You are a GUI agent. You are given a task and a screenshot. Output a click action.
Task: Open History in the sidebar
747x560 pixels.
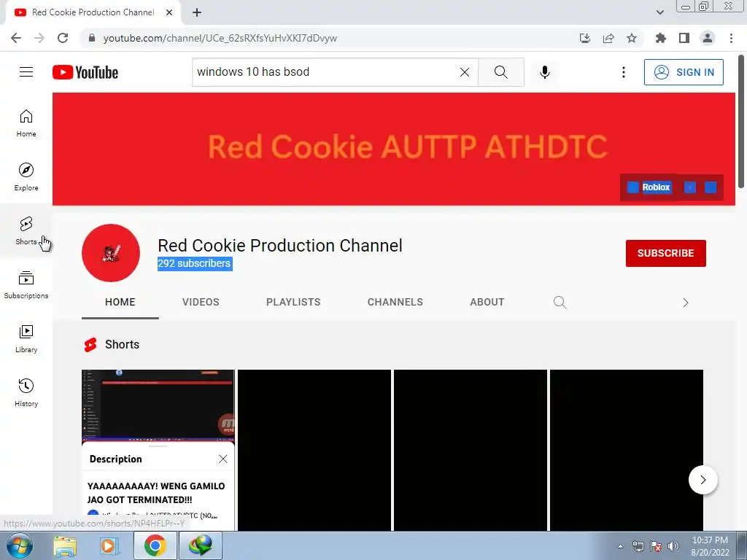(x=26, y=393)
